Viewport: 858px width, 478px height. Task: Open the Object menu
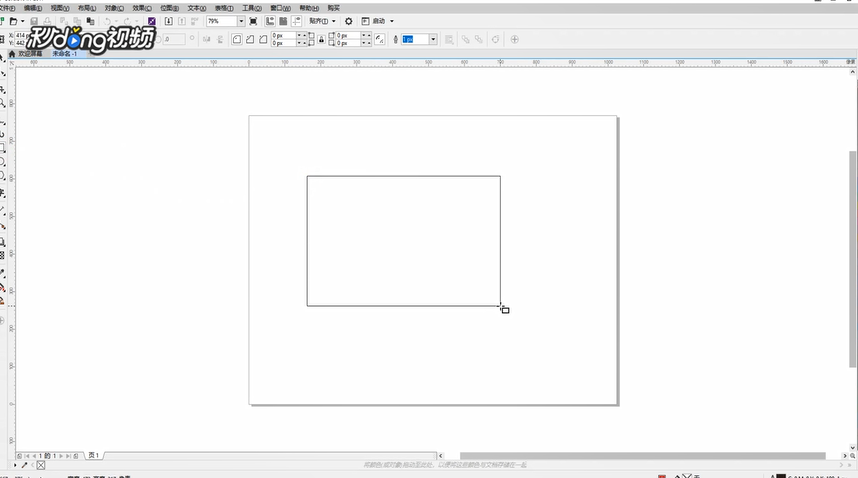click(x=114, y=8)
